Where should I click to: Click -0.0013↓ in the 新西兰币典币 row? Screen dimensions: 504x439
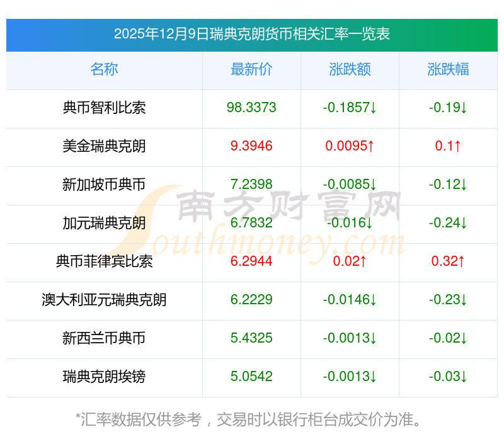click(350, 338)
